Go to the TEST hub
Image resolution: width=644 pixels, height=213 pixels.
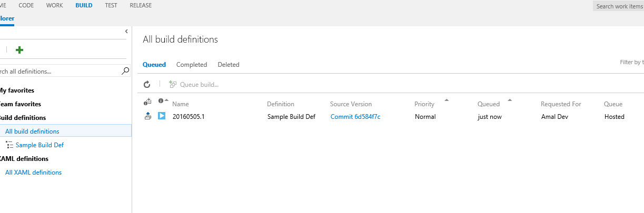[111, 5]
